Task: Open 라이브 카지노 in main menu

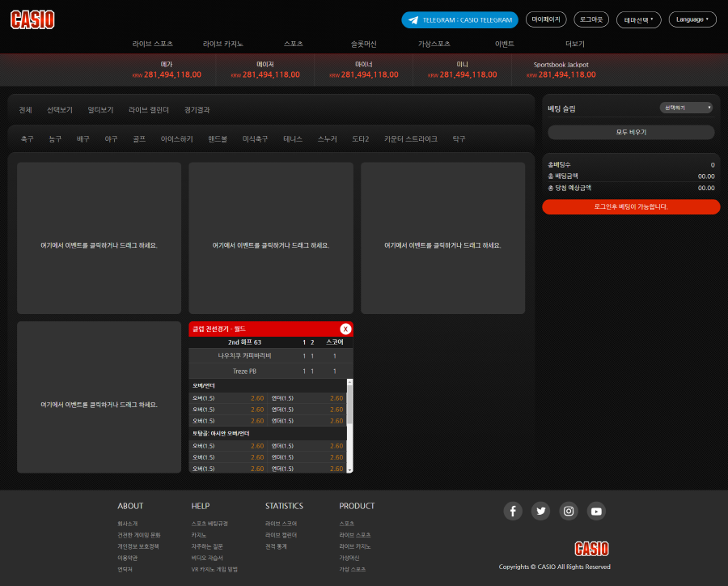Action: point(223,44)
